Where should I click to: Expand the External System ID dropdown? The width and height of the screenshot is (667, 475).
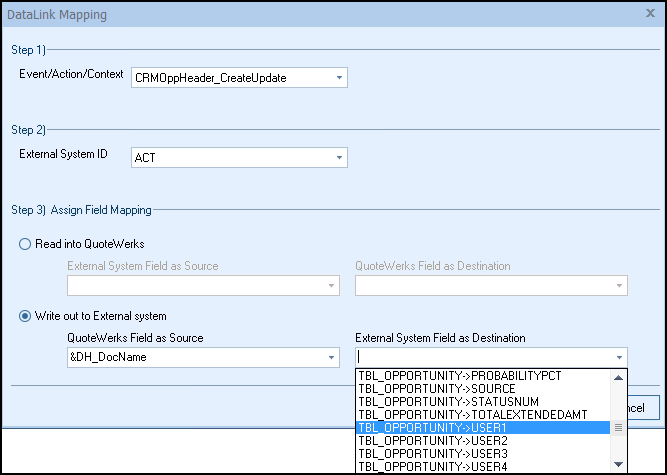point(339,157)
